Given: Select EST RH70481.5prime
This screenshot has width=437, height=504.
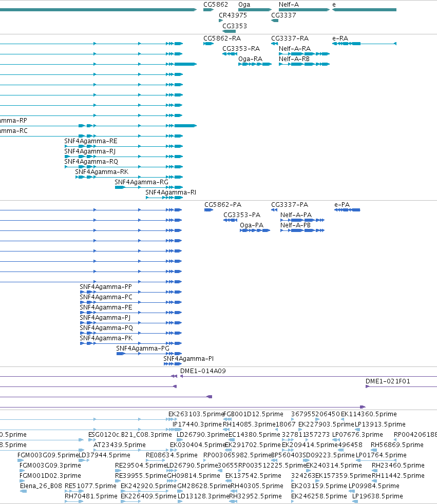Looking at the screenshot, I should click(x=91, y=496).
